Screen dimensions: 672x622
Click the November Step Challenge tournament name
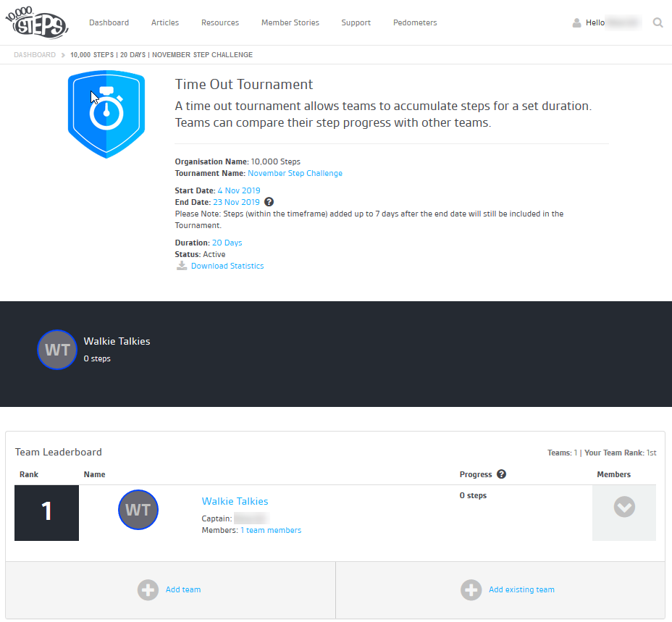295,173
